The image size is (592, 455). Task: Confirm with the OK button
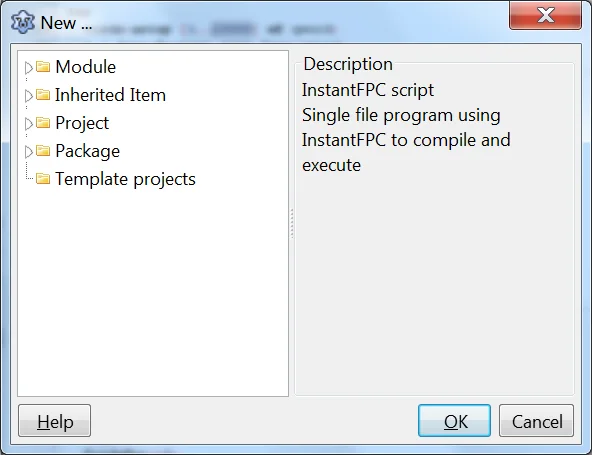coord(454,421)
